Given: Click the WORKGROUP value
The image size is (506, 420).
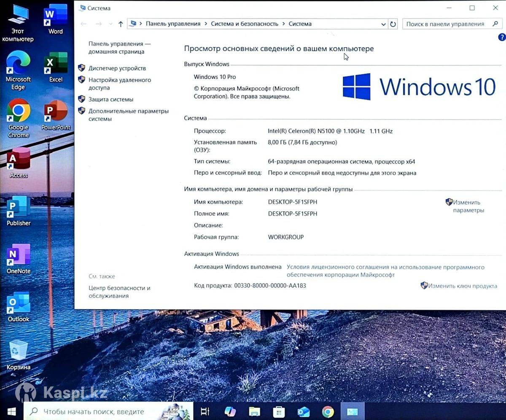Looking at the screenshot, I should [x=286, y=237].
